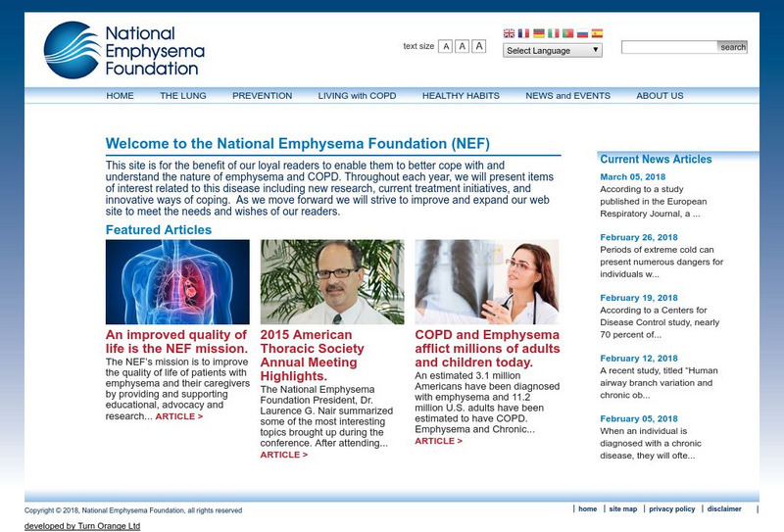Viewport: 784px width, 532px height.
Task: Set largest text size A
Action: [479, 46]
